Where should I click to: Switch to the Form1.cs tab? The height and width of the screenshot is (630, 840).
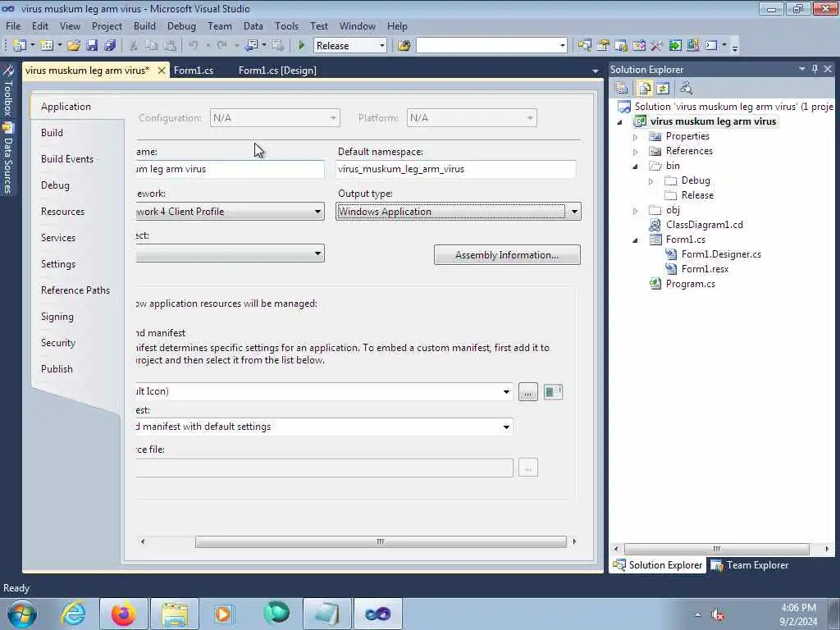[194, 71]
